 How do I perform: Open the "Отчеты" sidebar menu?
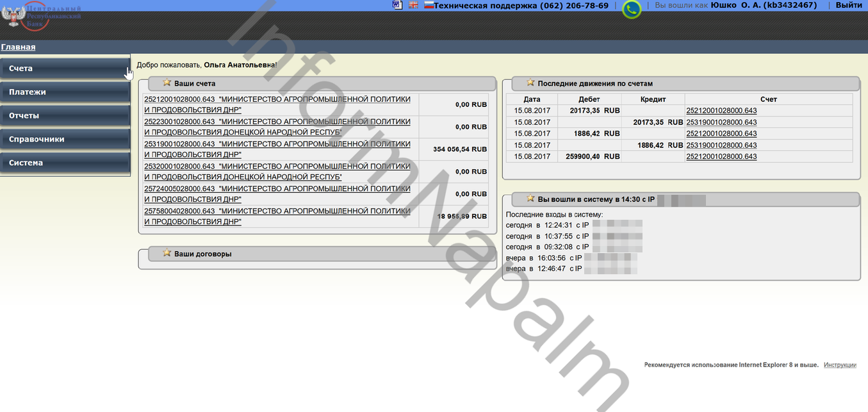tap(64, 116)
